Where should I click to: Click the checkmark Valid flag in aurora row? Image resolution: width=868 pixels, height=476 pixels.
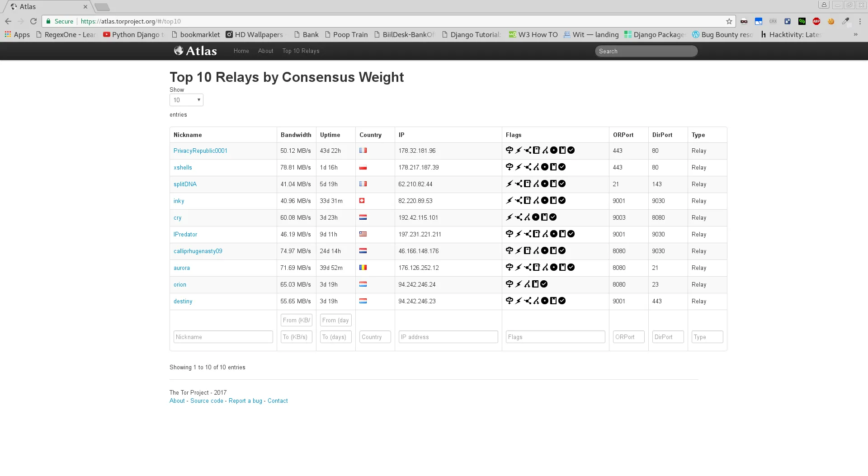(571, 267)
